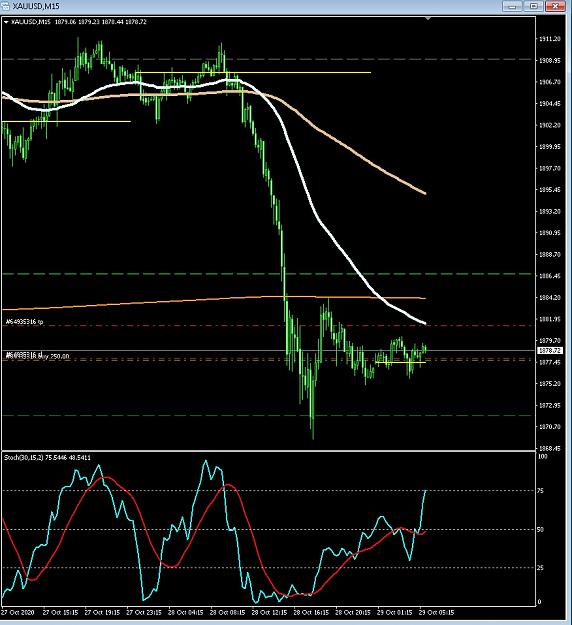Maximize the XAUUSD chart window
572x625 pixels.
point(534,6)
